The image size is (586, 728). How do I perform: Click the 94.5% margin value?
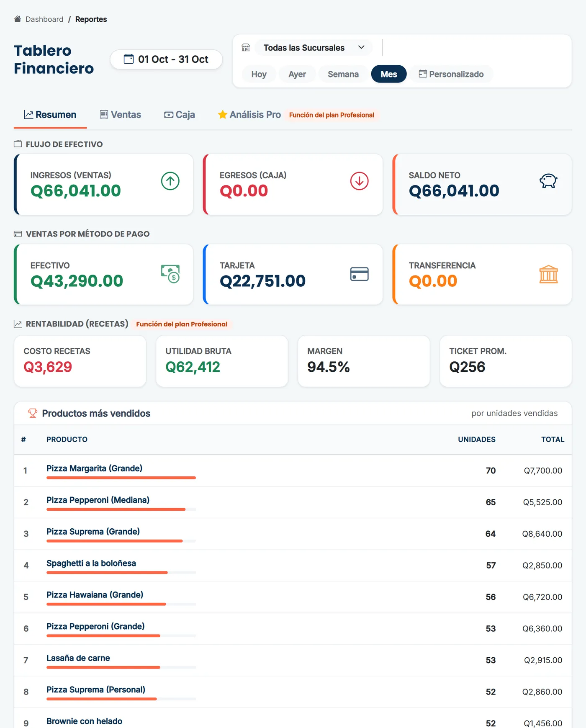329,367
